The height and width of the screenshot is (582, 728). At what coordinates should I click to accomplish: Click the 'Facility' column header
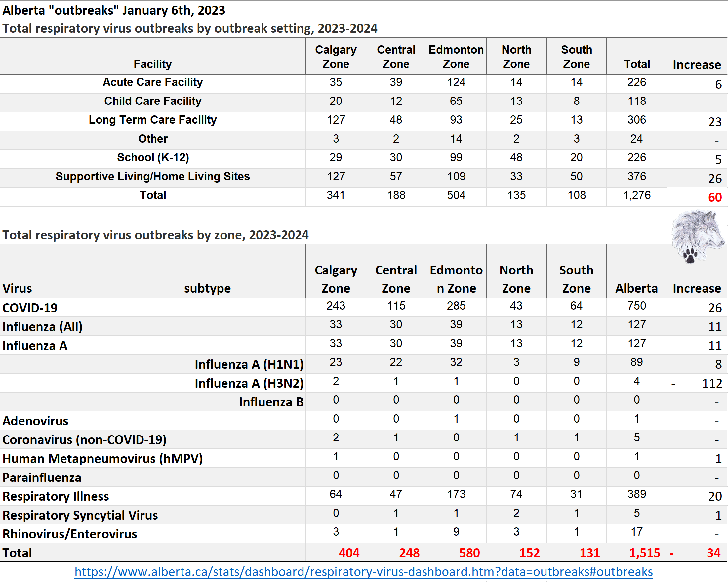click(x=153, y=64)
